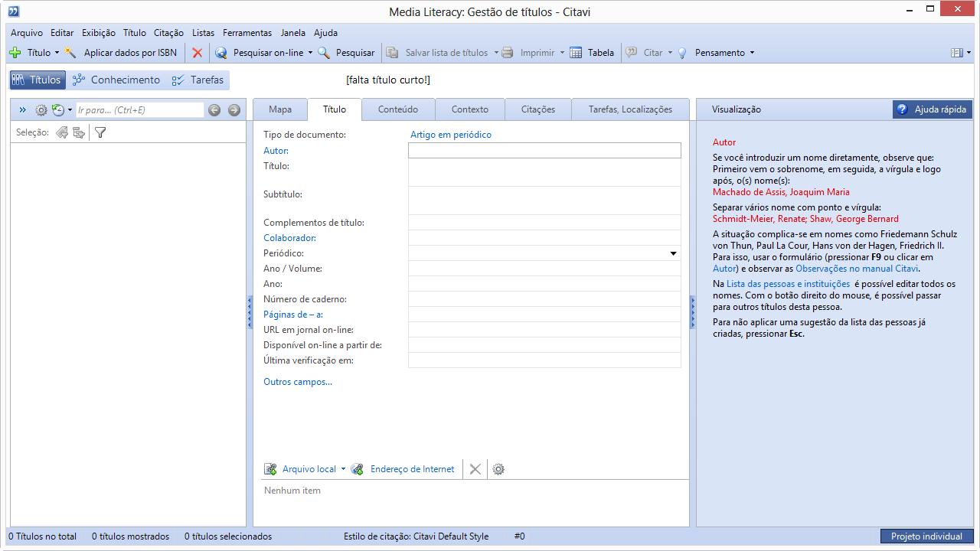980x551 pixels.
Task: Open the Exibição menu
Action: (x=99, y=33)
